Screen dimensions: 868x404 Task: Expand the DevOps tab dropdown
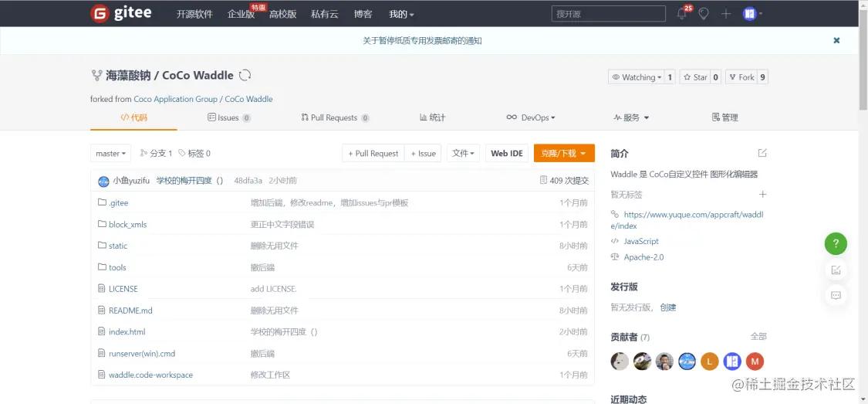[530, 117]
